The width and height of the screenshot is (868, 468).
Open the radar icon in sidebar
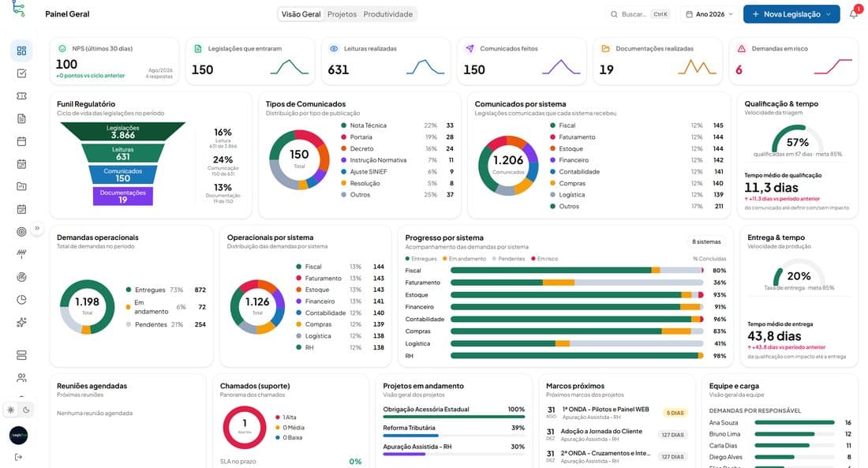click(x=21, y=277)
